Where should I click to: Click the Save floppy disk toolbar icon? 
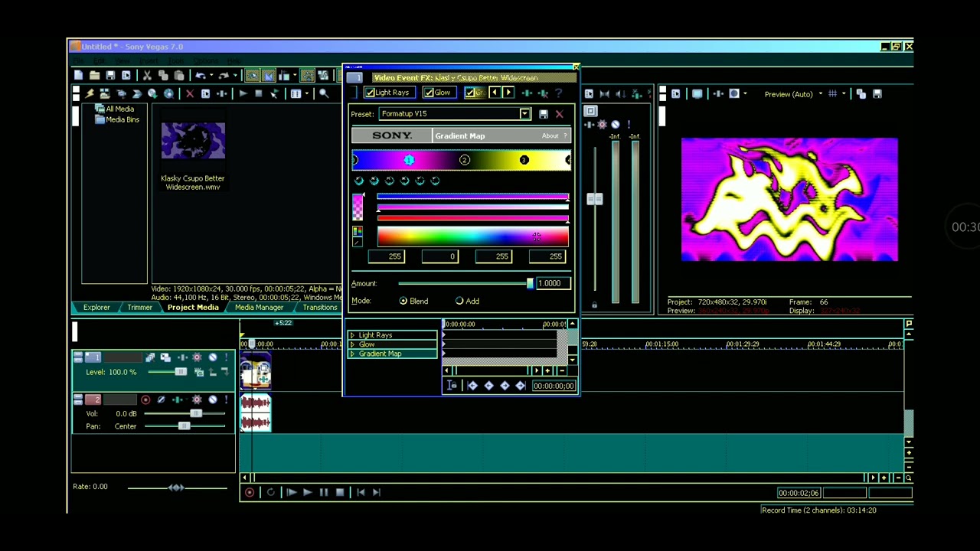[110, 75]
